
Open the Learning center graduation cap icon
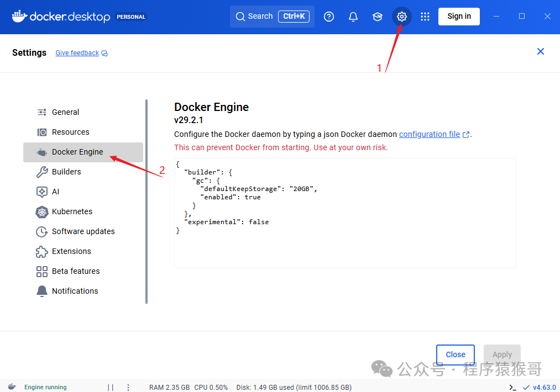(x=378, y=17)
